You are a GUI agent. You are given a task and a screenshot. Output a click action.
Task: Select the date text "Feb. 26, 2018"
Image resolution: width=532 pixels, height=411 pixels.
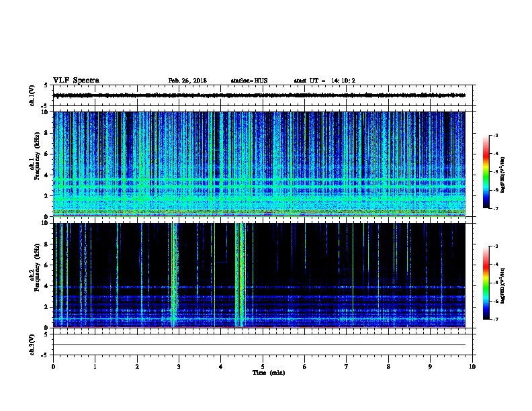click(187, 81)
